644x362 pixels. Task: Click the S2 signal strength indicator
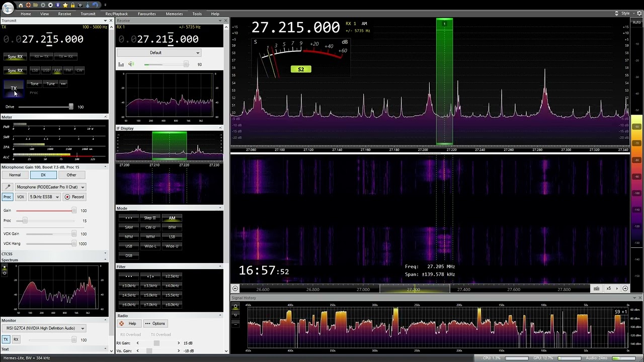point(301,69)
